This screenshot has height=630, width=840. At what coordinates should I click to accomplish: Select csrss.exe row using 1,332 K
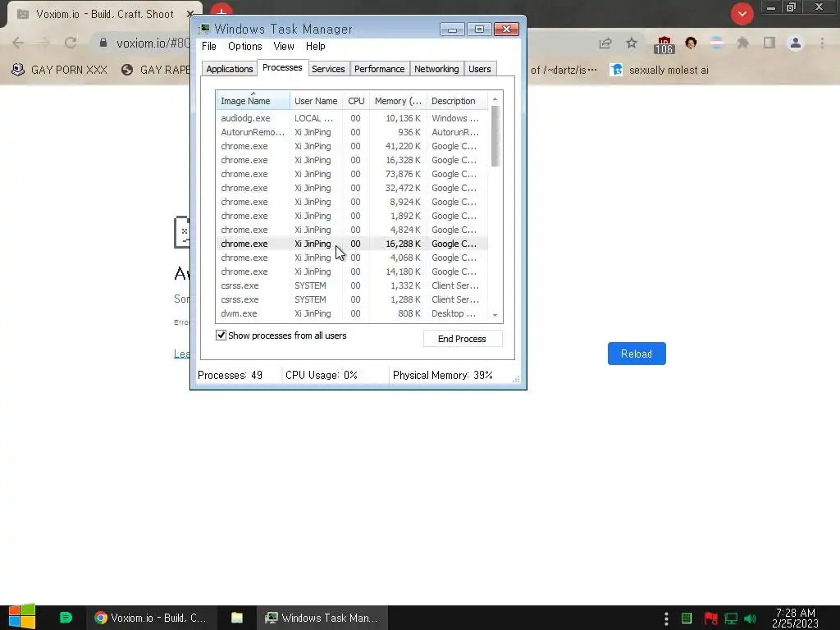(x=352, y=285)
